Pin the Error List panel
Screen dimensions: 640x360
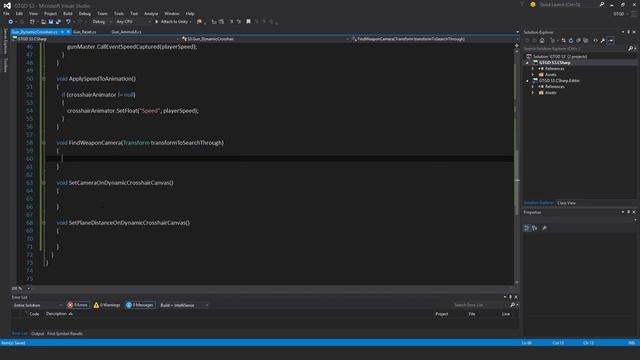point(510,297)
